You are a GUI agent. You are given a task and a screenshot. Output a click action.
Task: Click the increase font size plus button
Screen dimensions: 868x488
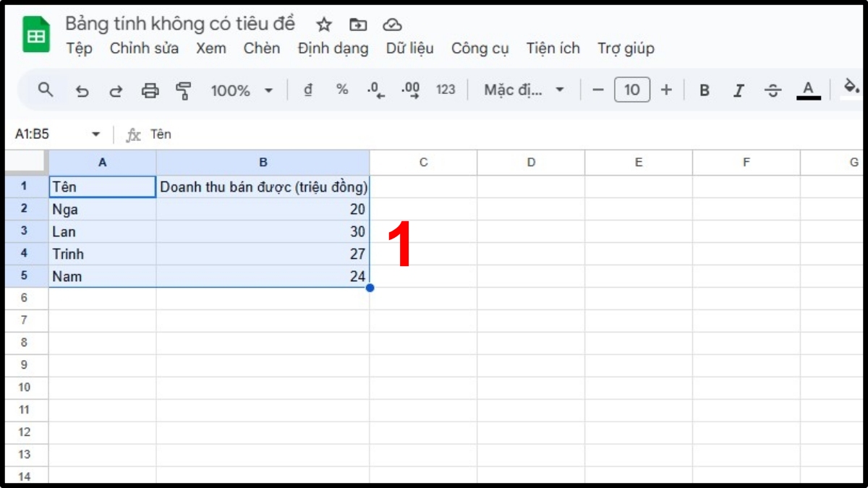(666, 90)
